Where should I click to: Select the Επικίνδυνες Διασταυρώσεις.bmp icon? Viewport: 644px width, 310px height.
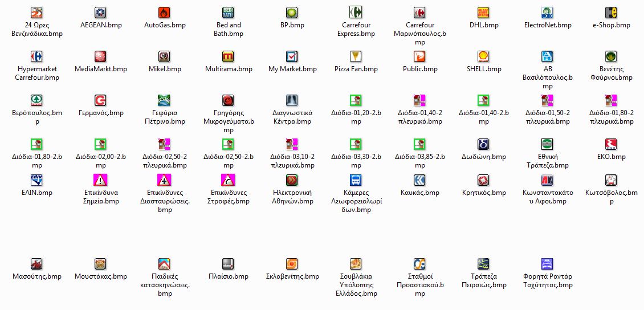(x=164, y=180)
